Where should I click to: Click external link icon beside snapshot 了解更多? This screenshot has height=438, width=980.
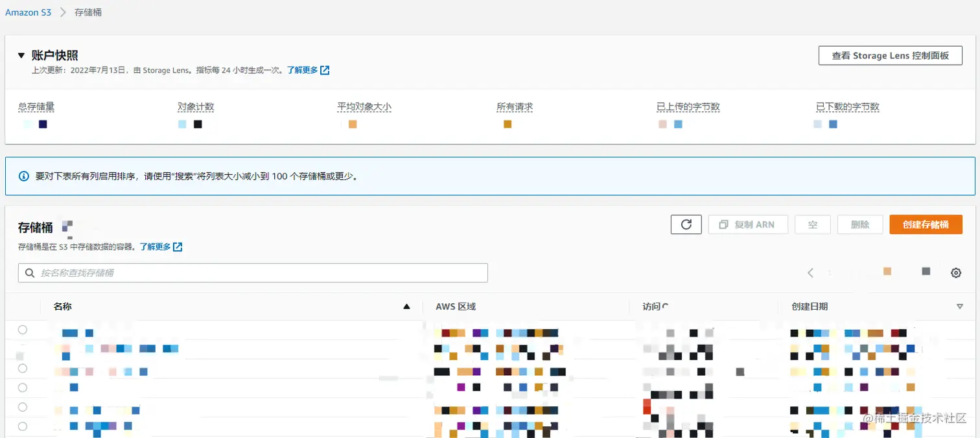pyautogui.click(x=325, y=70)
